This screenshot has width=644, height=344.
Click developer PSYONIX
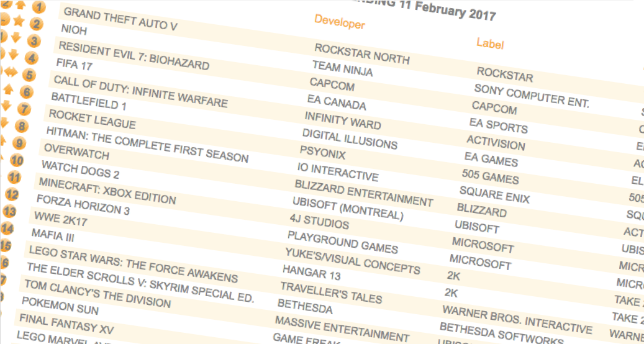[322, 153]
